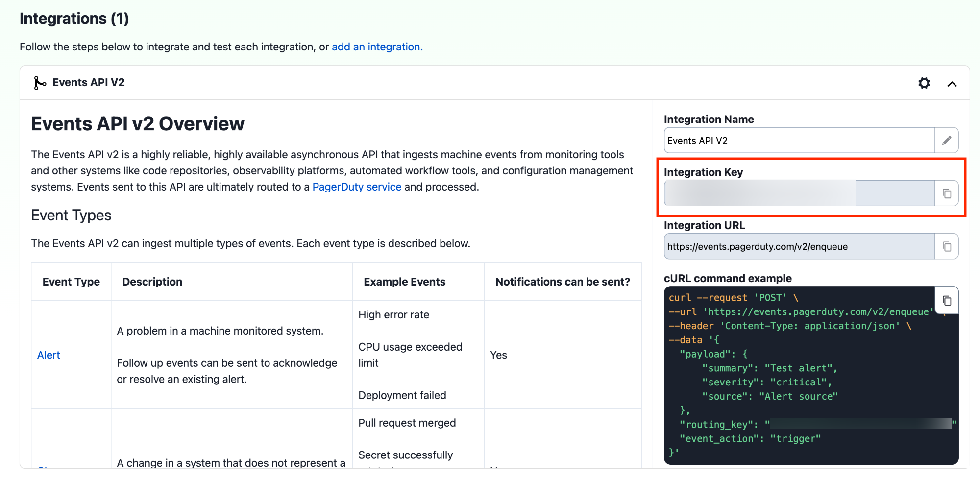980x479 pixels.
Task: Click the 'Integration Name' label
Action: (x=709, y=120)
